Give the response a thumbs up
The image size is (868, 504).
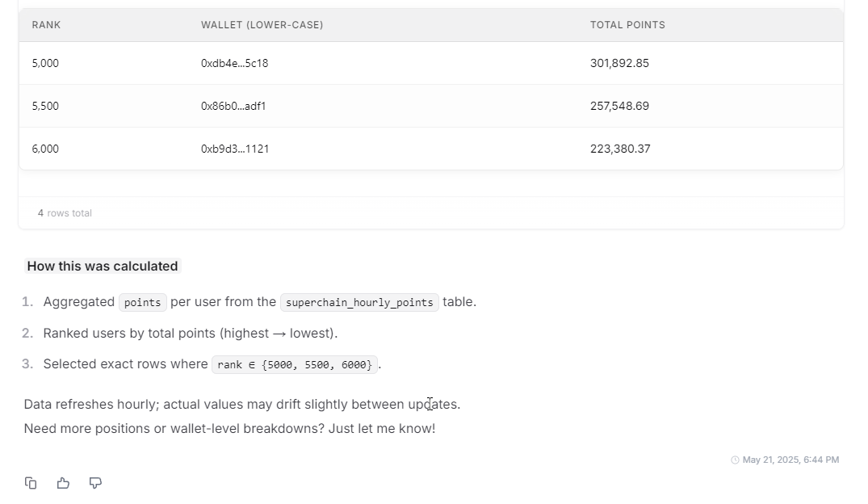(x=63, y=483)
